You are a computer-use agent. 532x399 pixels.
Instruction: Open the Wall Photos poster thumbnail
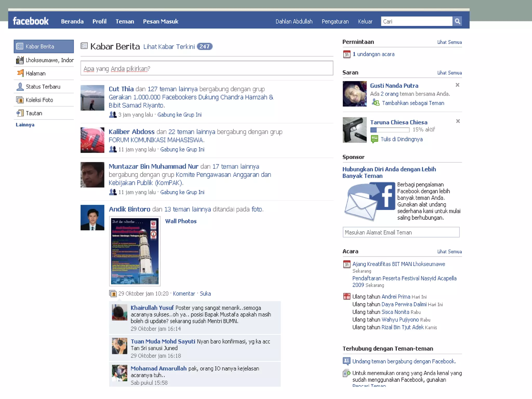135,251
